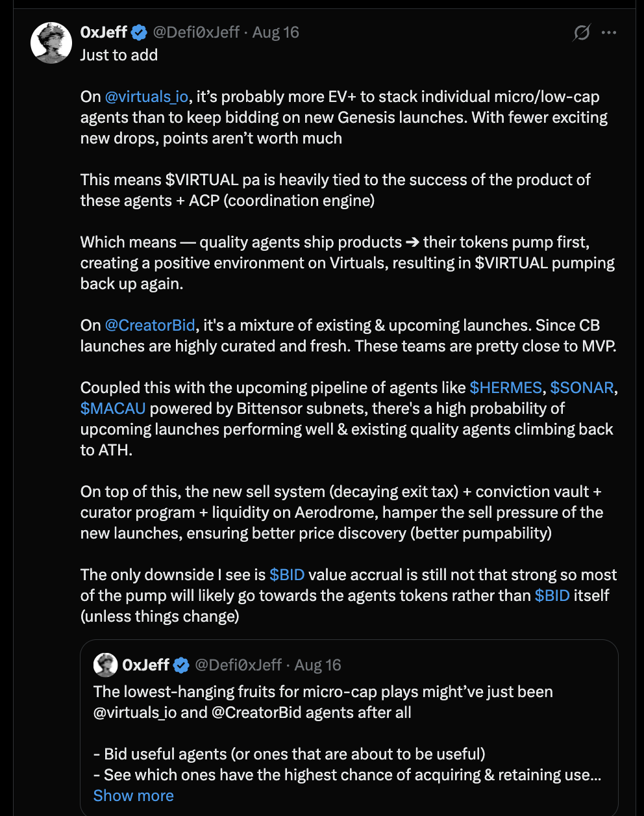Viewport: 644px width, 816px height.
Task: Click the $SONAR cashtag
Action: [582, 388]
